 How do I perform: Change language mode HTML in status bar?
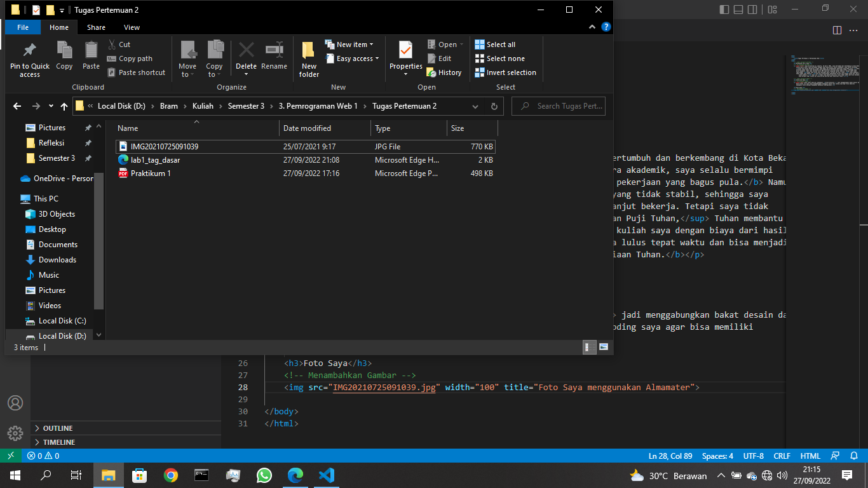810,456
